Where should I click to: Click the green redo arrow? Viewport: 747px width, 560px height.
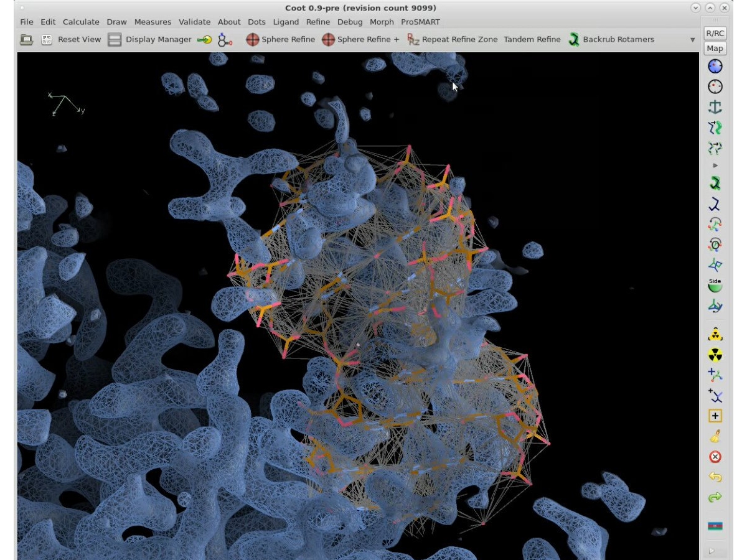coord(715,497)
